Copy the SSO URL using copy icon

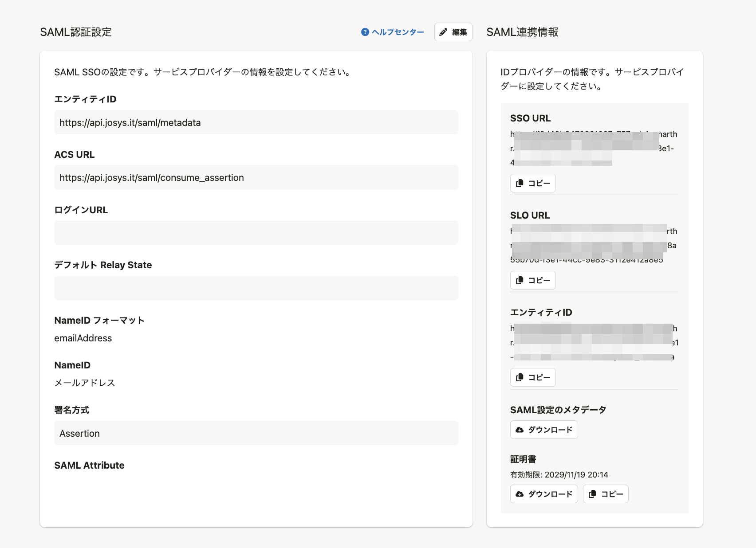tap(520, 183)
